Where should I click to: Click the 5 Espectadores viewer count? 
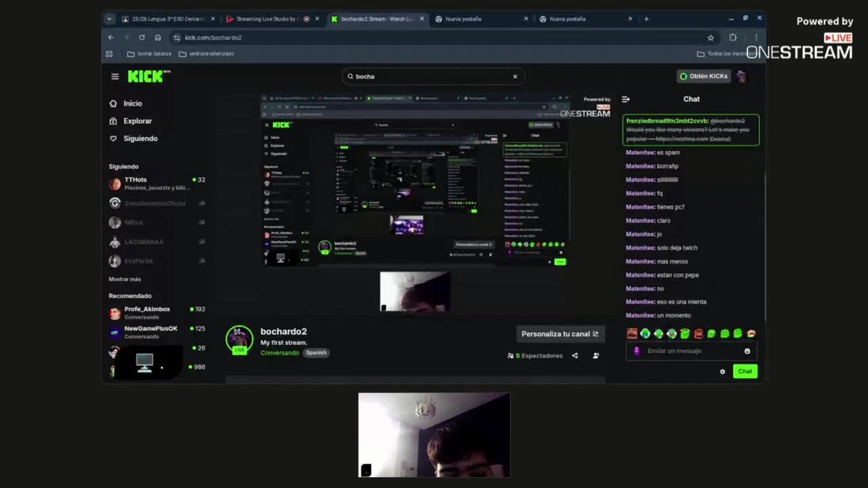(535, 356)
